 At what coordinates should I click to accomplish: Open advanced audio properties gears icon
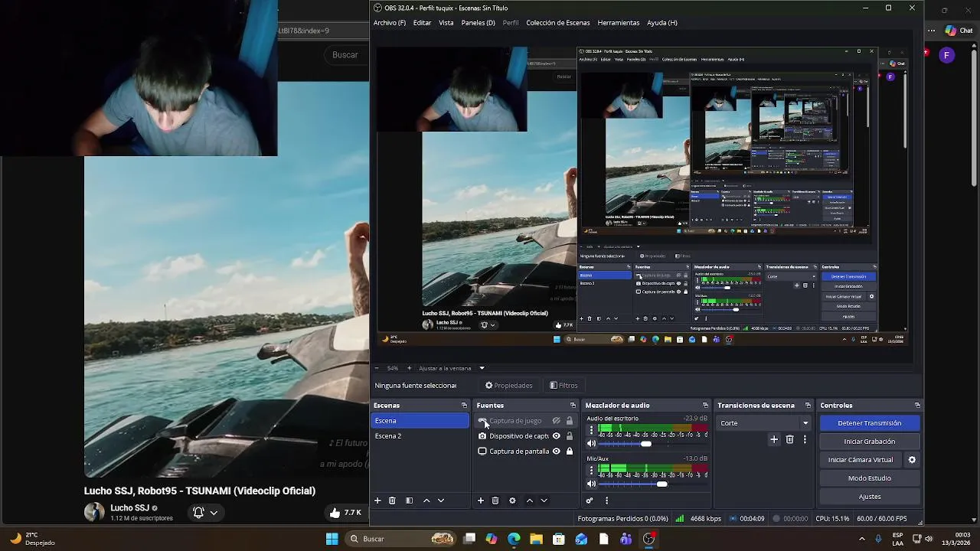[x=590, y=500]
